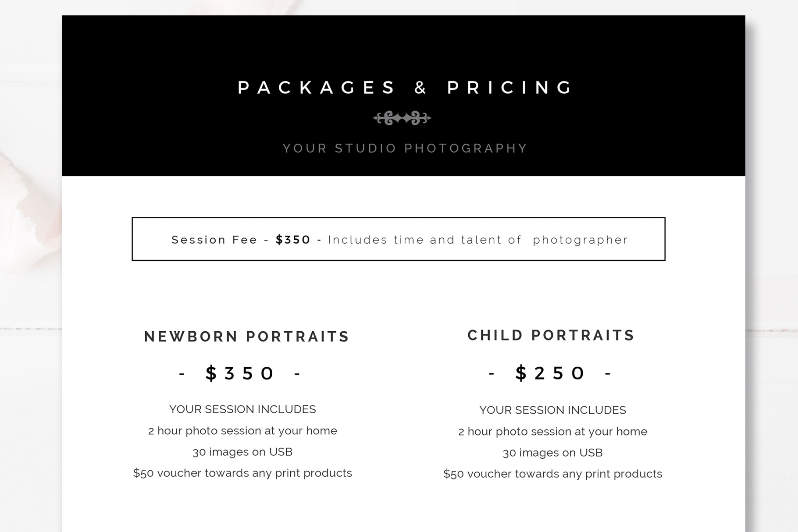Viewport: 798px width, 532px height.
Task: Click the decorative flourish ornament in header
Action: click(402, 118)
